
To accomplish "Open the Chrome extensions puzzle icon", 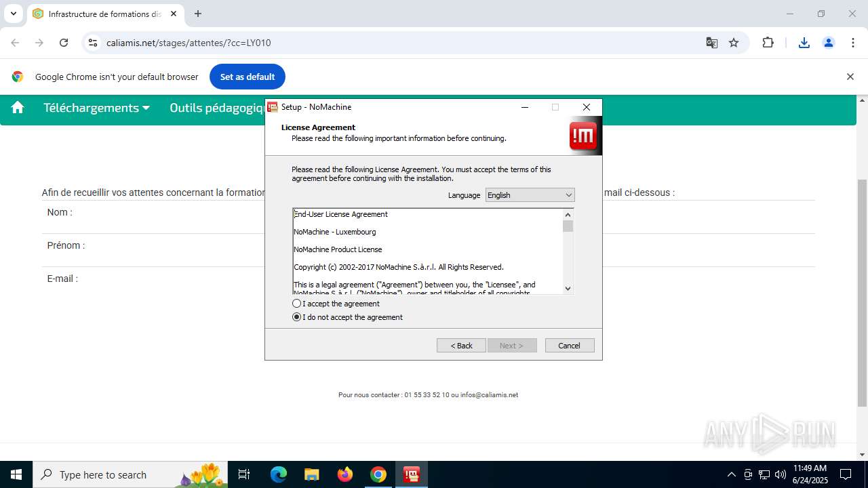I will [x=768, y=43].
